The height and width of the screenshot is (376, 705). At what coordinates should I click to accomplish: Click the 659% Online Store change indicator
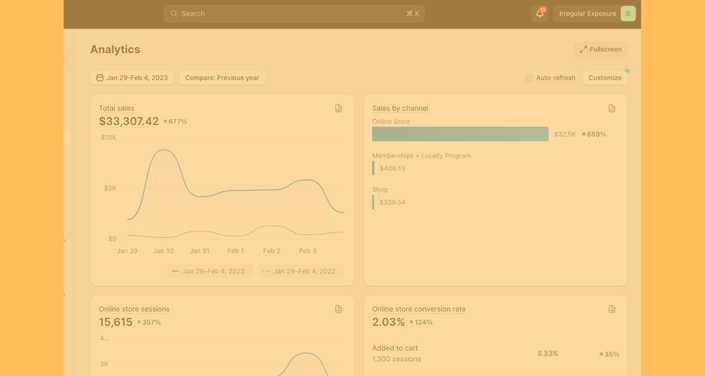tap(593, 134)
